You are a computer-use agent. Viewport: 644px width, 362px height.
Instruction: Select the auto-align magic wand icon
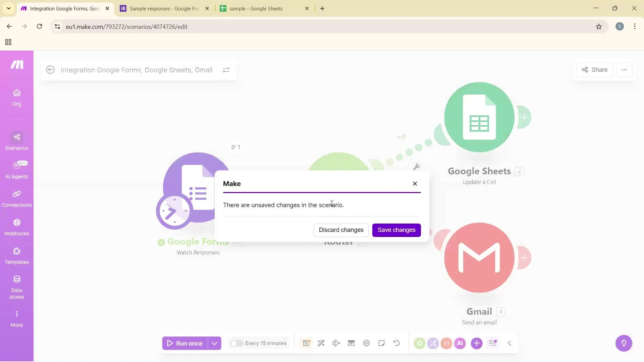coord(321,343)
